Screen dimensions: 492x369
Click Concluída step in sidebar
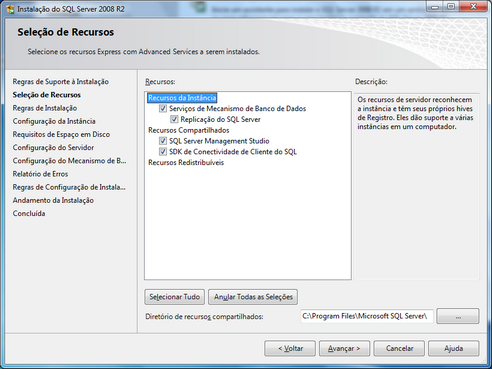(29, 213)
